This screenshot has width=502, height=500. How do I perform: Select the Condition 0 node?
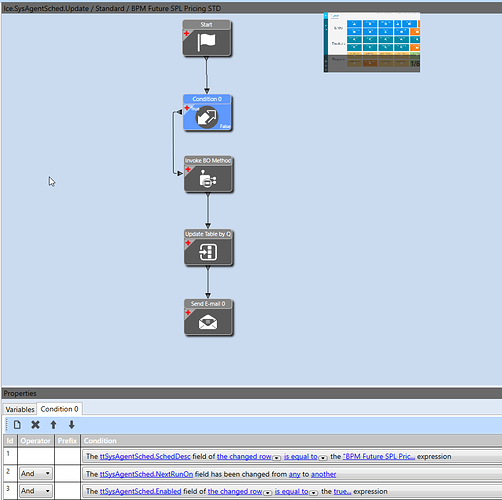[207, 112]
